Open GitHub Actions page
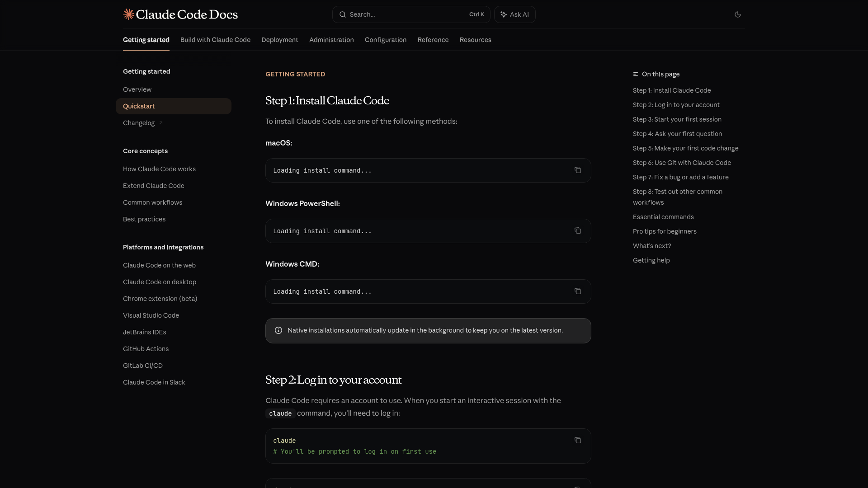868x488 pixels. coord(174,349)
